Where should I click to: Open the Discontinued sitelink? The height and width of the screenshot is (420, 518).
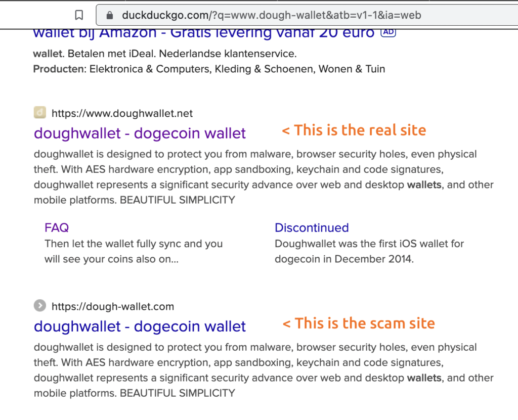(312, 227)
